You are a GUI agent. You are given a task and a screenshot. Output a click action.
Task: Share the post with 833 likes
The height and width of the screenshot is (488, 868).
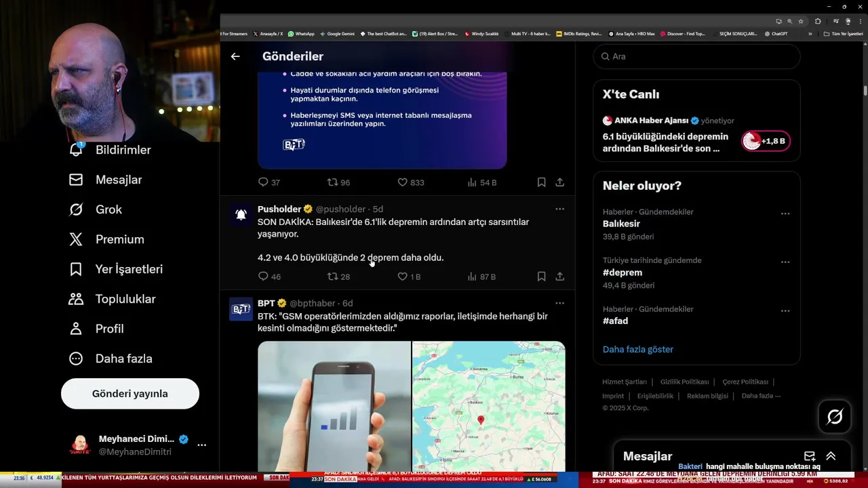559,182
